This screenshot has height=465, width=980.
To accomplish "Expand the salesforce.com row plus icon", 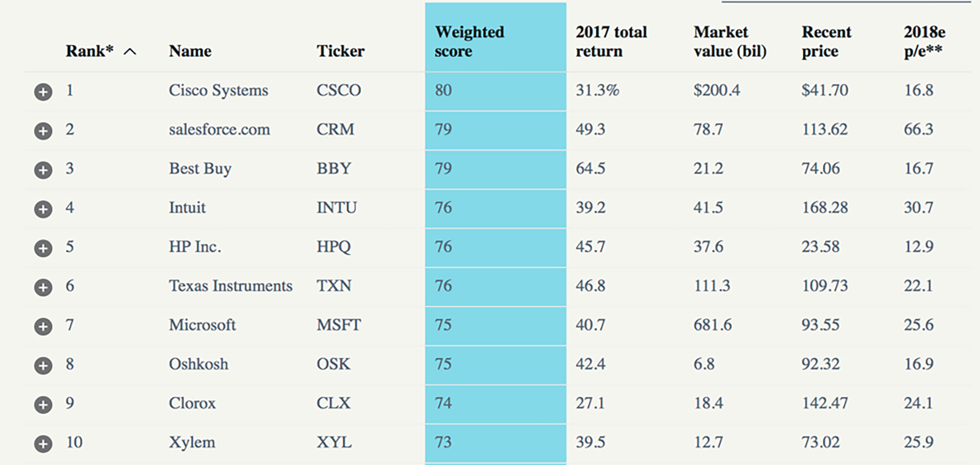I will pos(43,131).
